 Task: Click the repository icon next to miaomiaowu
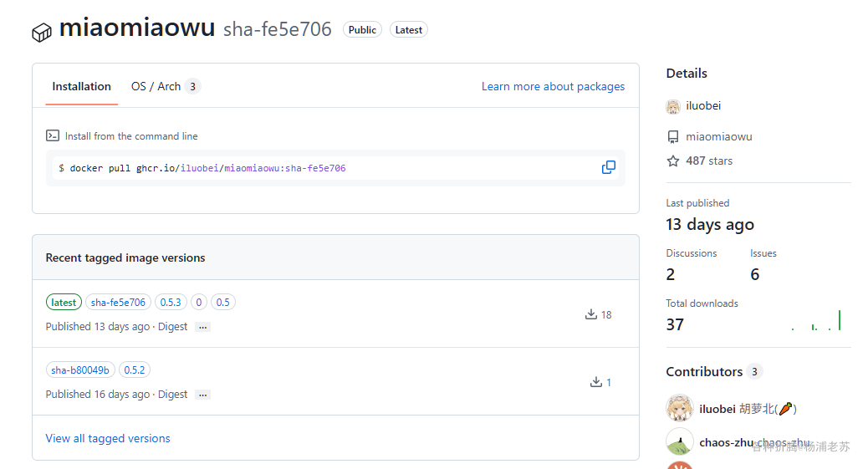673,137
